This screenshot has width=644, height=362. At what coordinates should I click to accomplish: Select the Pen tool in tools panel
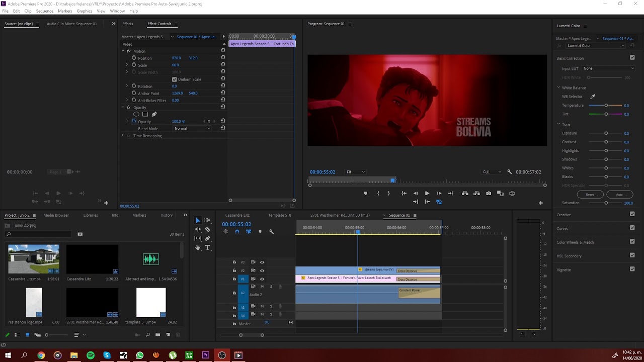click(x=207, y=238)
